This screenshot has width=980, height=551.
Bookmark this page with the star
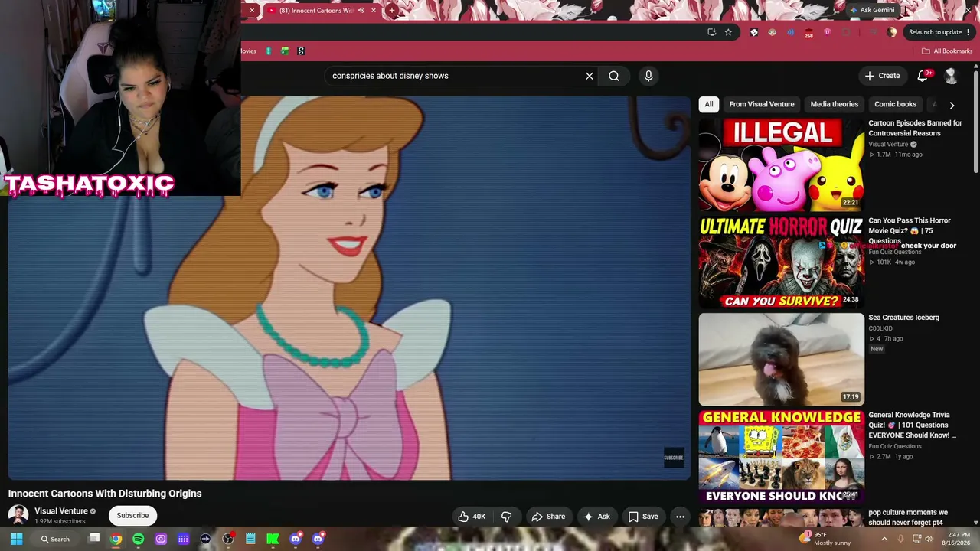pos(728,32)
